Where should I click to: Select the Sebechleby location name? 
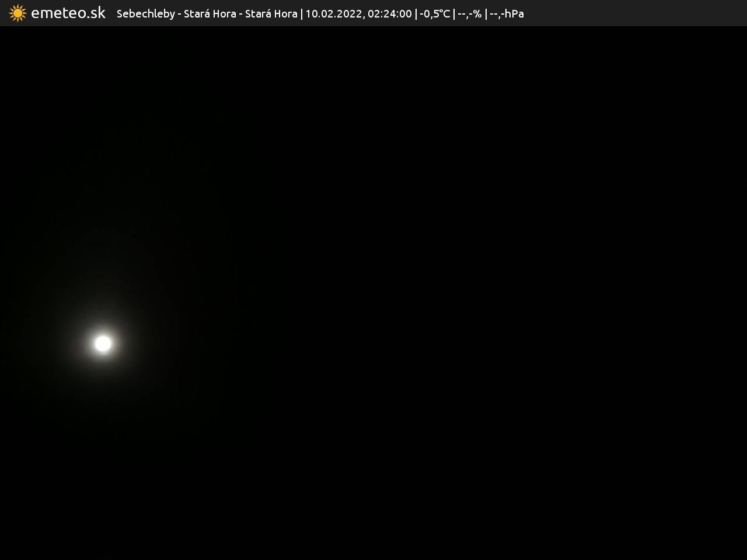point(145,13)
